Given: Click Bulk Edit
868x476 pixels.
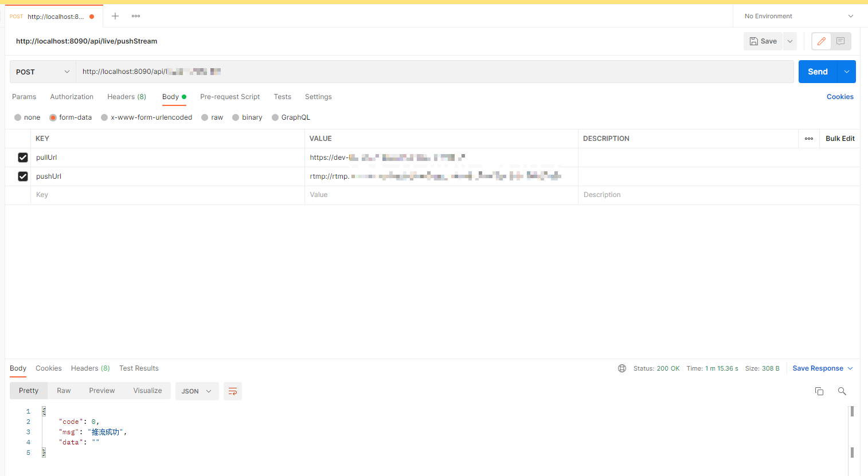Looking at the screenshot, I should (840, 139).
